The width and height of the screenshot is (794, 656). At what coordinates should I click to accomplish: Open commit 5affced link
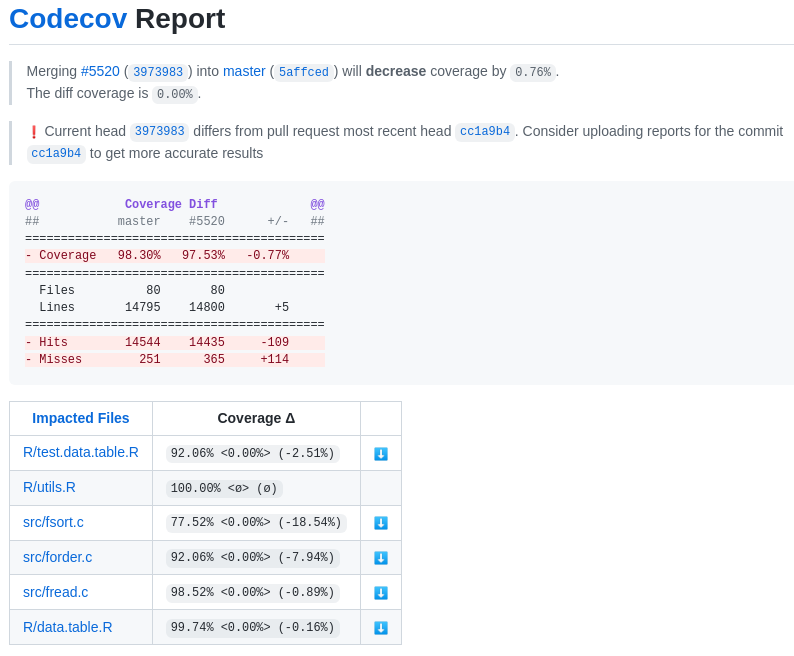point(304,72)
